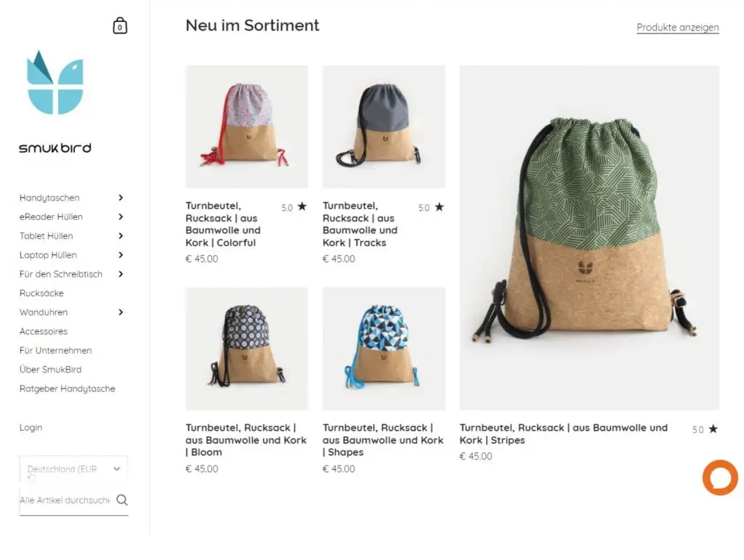This screenshot has width=744, height=560.
Task: Open the shopping cart bag icon
Action: pos(120,27)
